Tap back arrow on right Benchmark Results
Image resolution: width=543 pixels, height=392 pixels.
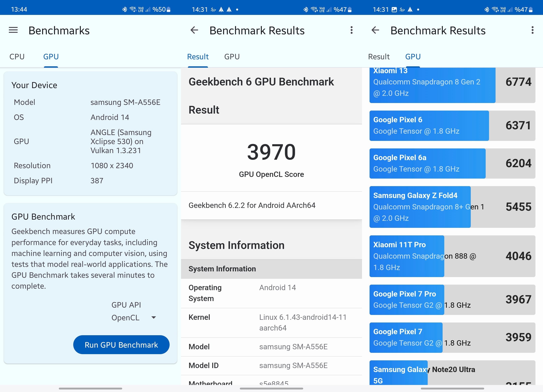click(x=375, y=30)
